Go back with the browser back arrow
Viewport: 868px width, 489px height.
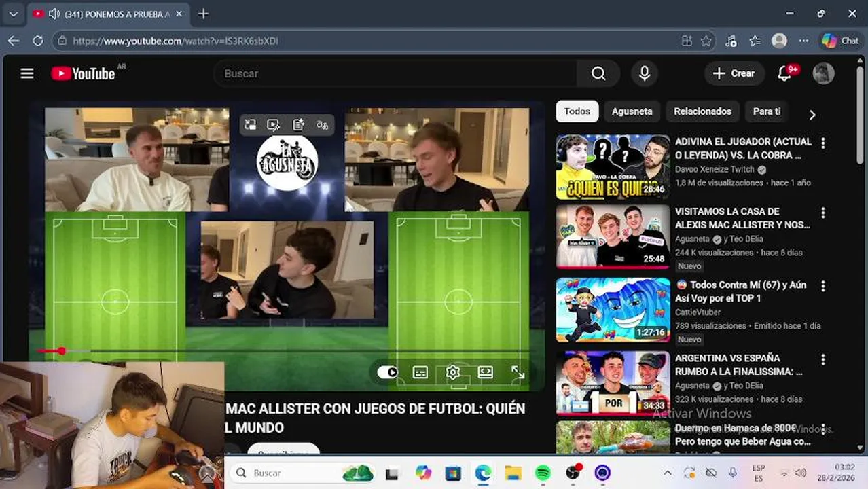[14, 41]
